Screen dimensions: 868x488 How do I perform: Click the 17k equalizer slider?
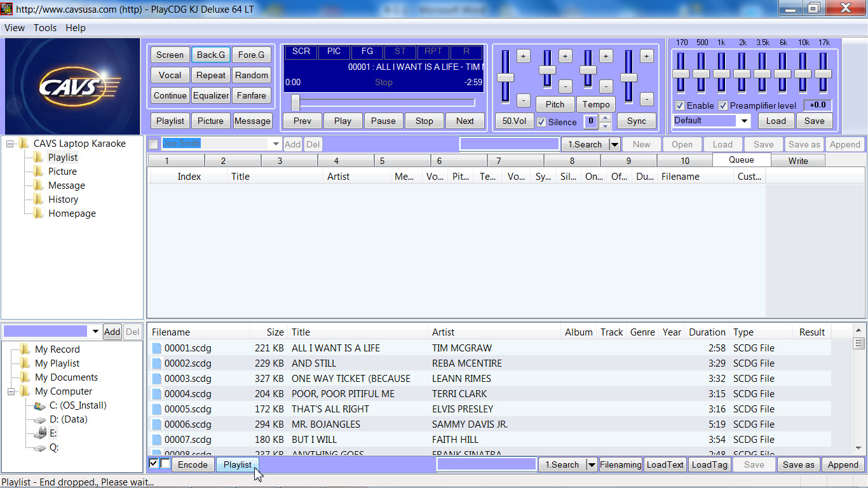[823, 74]
